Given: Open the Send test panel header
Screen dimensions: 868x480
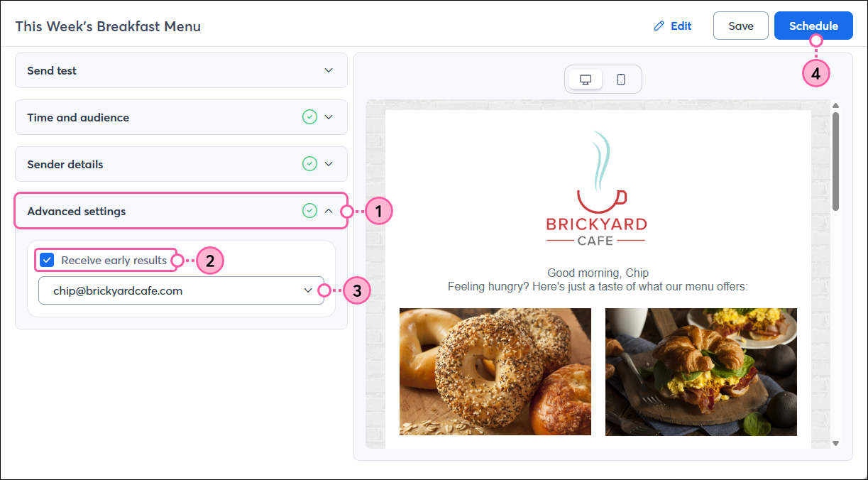Looking at the screenshot, I should click(x=181, y=70).
